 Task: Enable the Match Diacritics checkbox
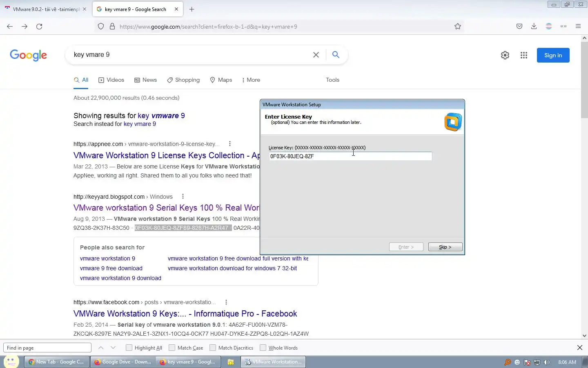(213, 348)
